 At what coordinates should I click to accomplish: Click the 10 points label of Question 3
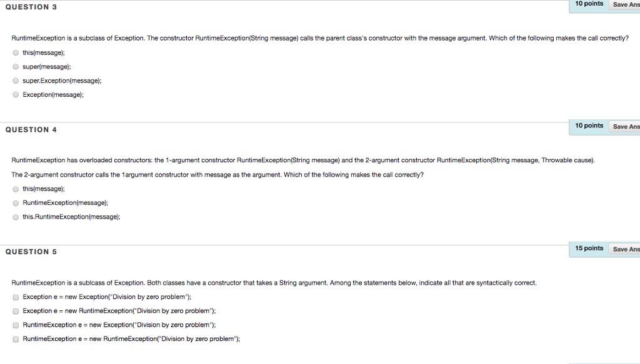(x=589, y=4)
